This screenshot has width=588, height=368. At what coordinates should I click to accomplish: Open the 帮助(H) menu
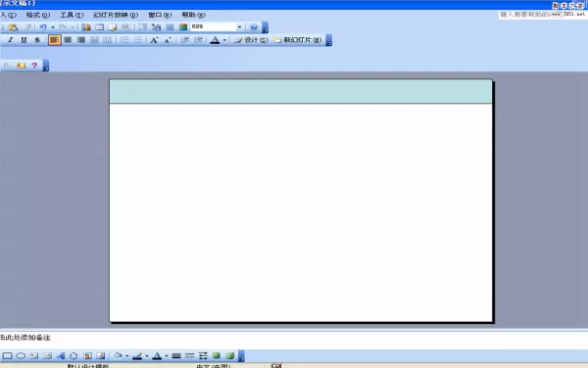click(x=193, y=15)
